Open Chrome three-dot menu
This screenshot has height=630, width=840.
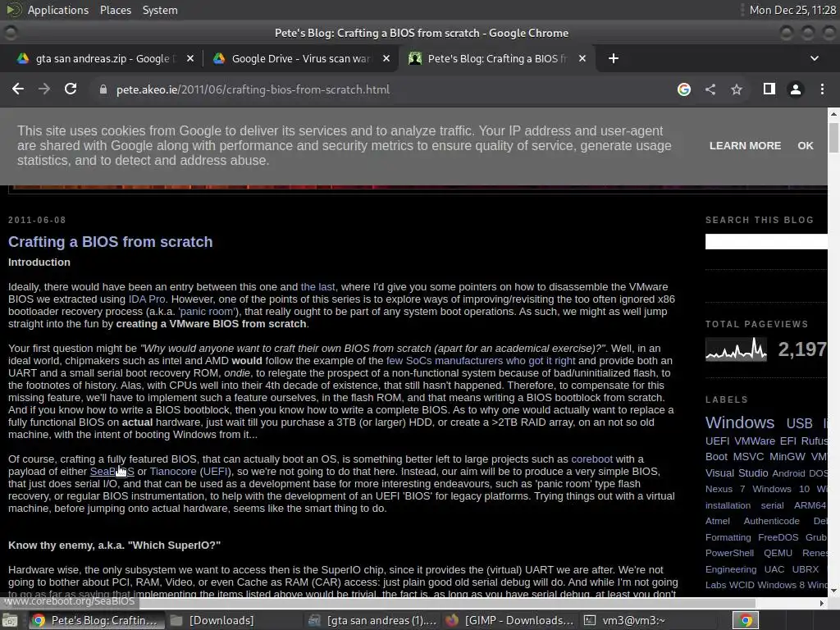pyautogui.click(x=822, y=89)
